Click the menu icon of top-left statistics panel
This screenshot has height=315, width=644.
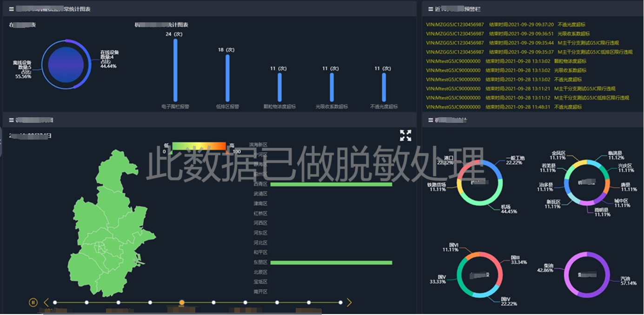coord(11,9)
